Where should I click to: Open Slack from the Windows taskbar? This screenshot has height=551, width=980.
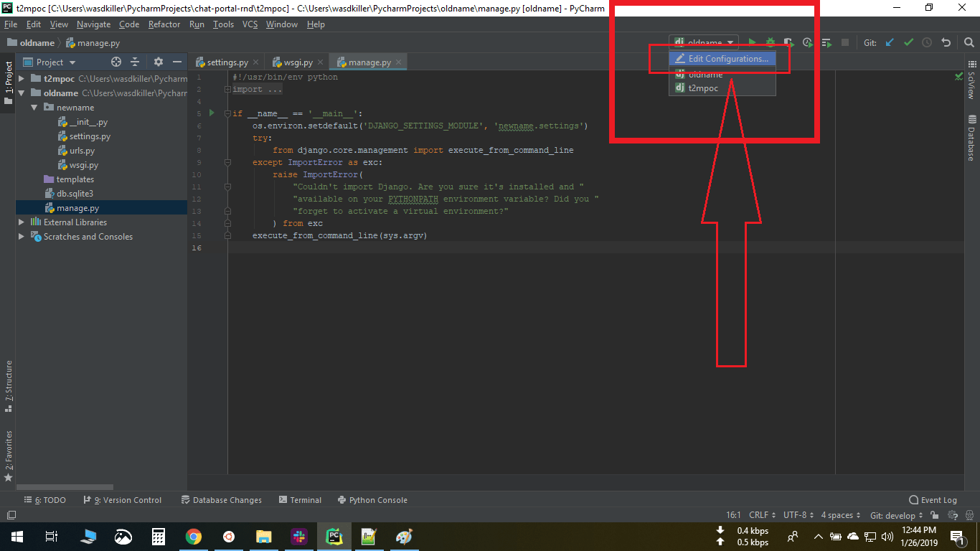coord(299,537)
